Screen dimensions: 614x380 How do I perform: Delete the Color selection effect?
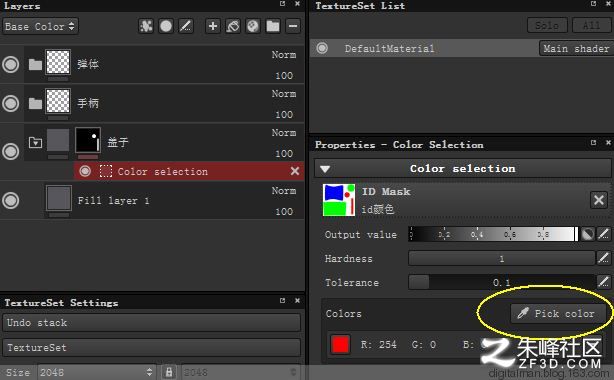coord(295,171)
